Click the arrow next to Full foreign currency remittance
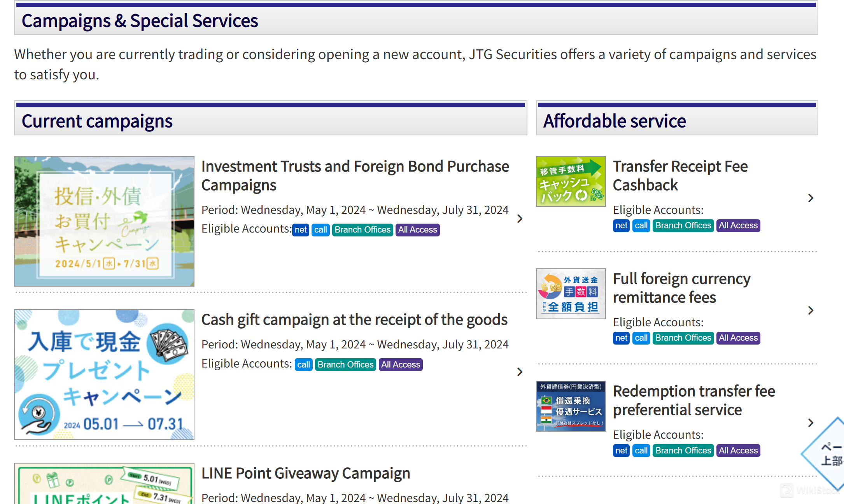The width and height of the screenshot is (844, 504). click(811, 310)
